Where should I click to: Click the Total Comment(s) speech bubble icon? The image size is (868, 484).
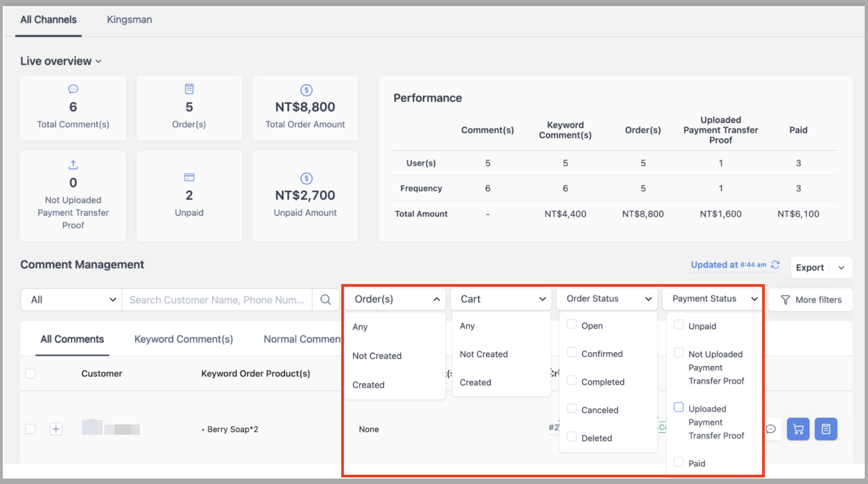click(x=73, y=89)
